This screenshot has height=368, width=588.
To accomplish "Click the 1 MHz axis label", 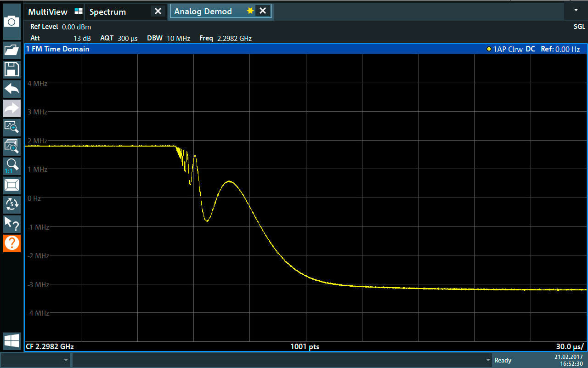I will point(37,169).
